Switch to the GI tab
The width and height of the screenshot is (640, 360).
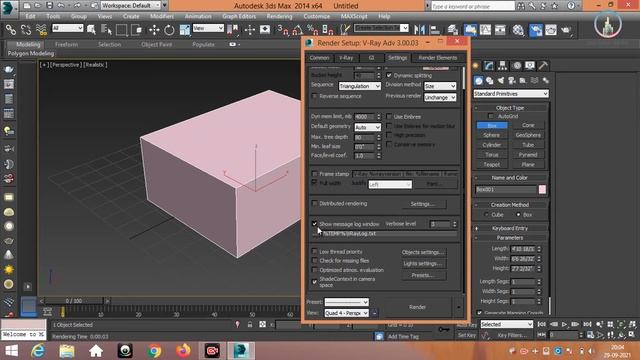(371, 58)
